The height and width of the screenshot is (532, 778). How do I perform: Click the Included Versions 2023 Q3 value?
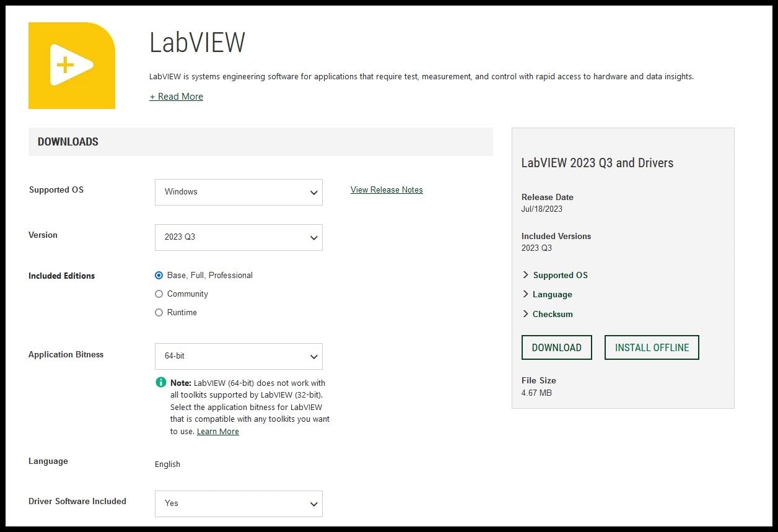coord(536,248)
